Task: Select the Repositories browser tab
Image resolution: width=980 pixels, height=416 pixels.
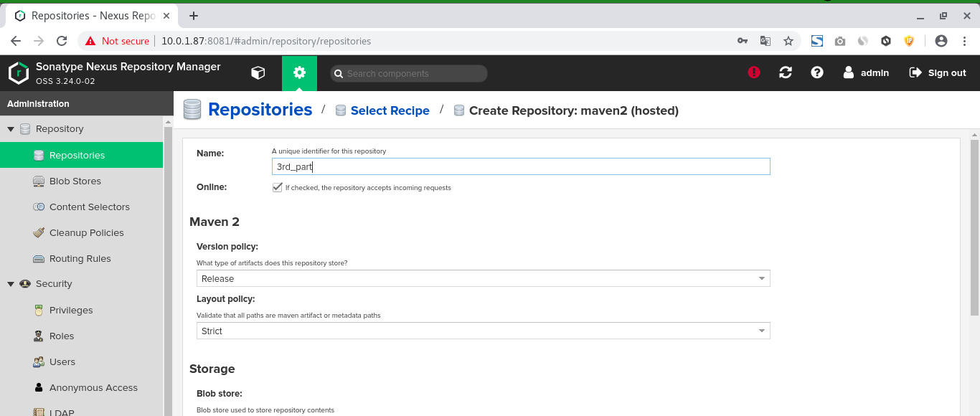Action: (x=93, y=16)
